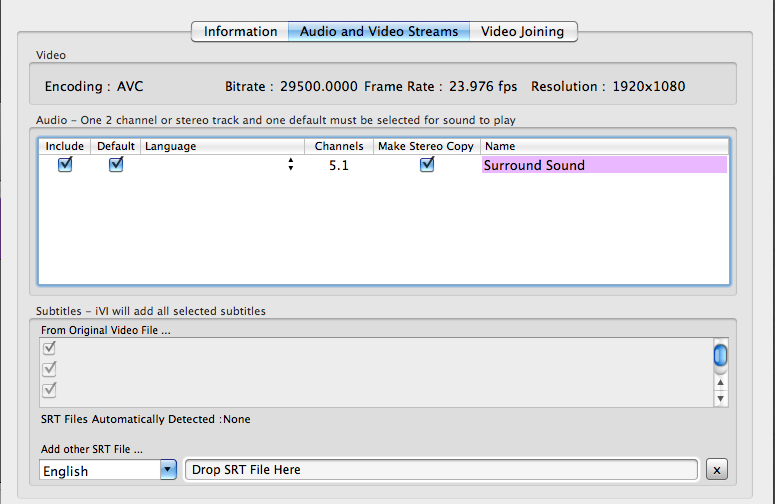The image size is (775, 504).
Task: Toggle the Default audio track checkbox
Action: (116, 165)
